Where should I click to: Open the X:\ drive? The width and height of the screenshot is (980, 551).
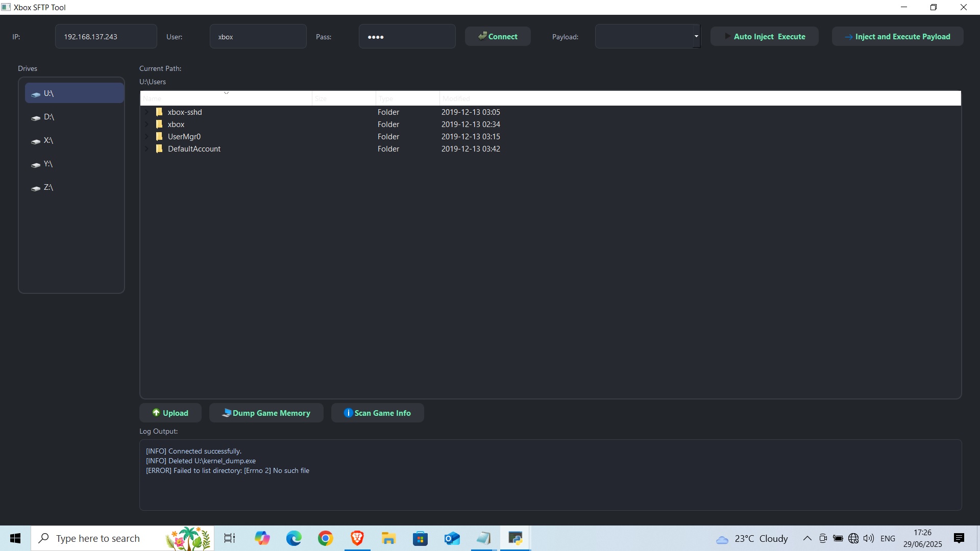[x=48, y=141]
